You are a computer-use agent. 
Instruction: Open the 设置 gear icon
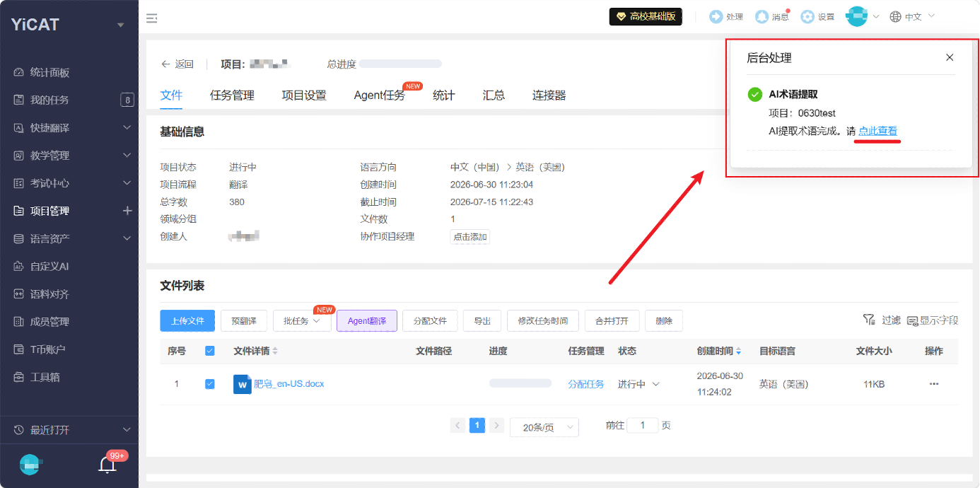pos(807,16)
